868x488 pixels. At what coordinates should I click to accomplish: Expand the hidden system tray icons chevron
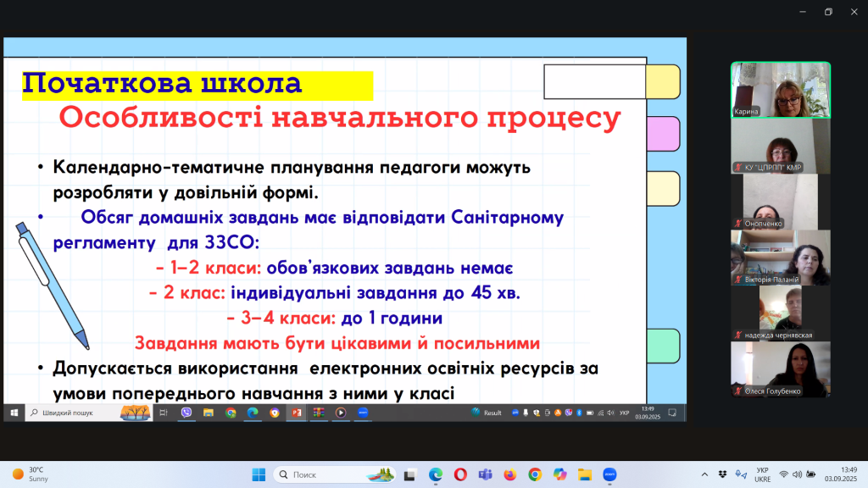click(x=704, y=474)
